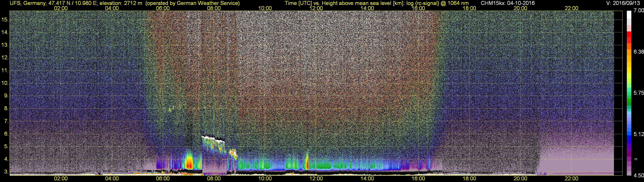644x182 pixels.
Task: Click the 15 km height axis label
Action: tap(5, 20)
